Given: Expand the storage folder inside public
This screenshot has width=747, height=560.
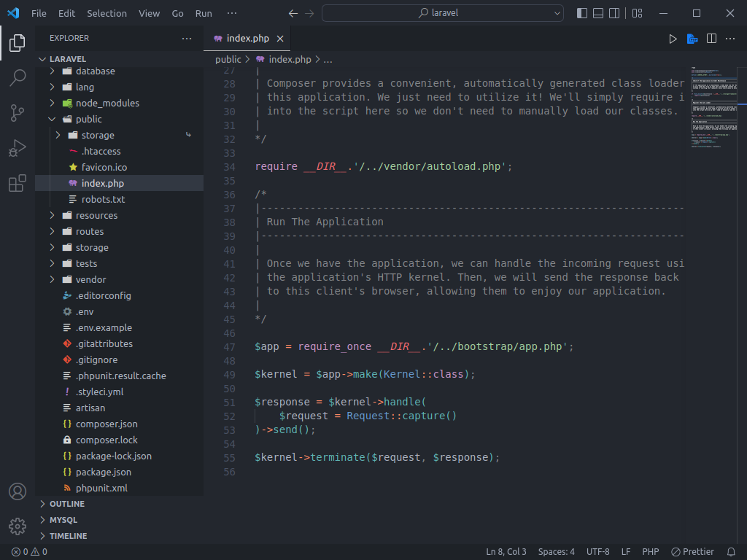Looking at the screenshot, I should tap(58, 135).
